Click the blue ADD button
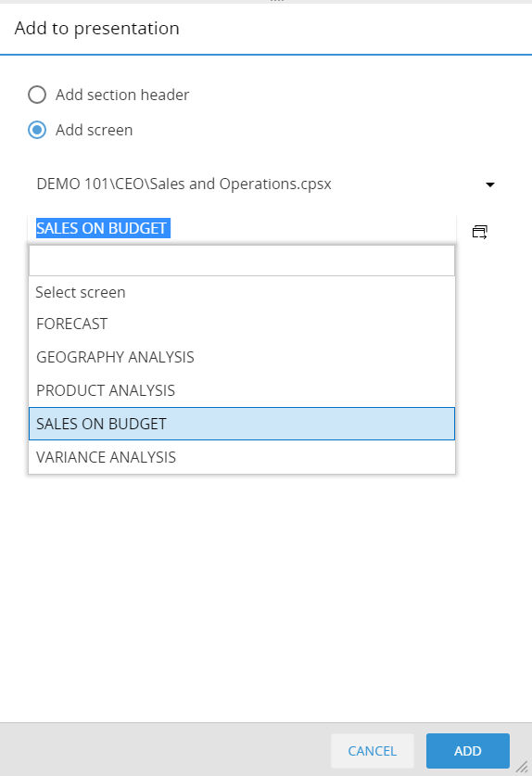This screenshot has height=776, width=532. pyautogui.click(x=468, y=751)
